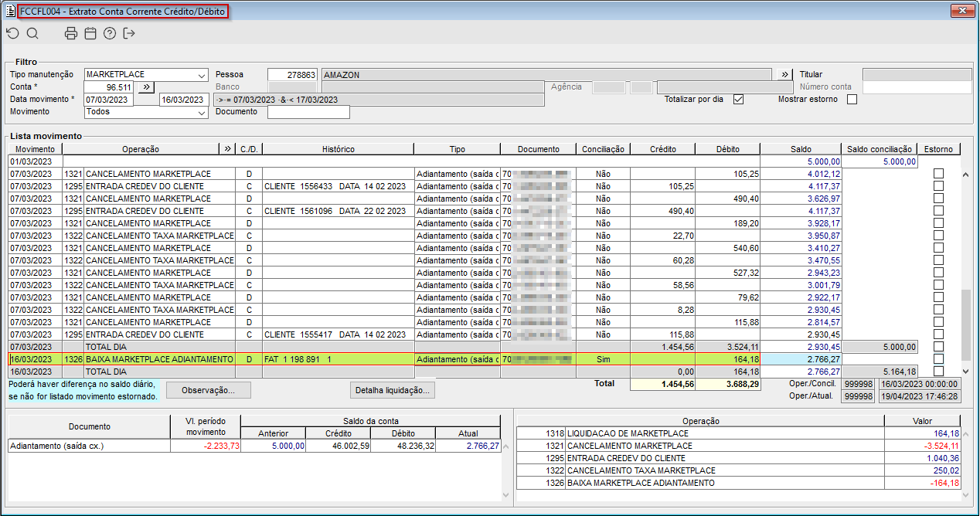
Task: Click the magnifier search icon in toolbar
Action: [x=32, y=33]
